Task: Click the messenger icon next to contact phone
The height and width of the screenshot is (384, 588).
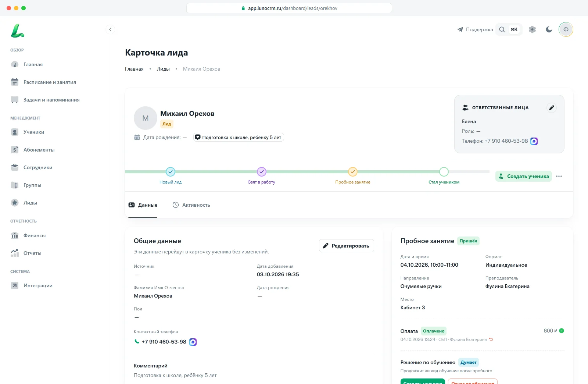Action: pyautogui.click(x=193, y=342)
